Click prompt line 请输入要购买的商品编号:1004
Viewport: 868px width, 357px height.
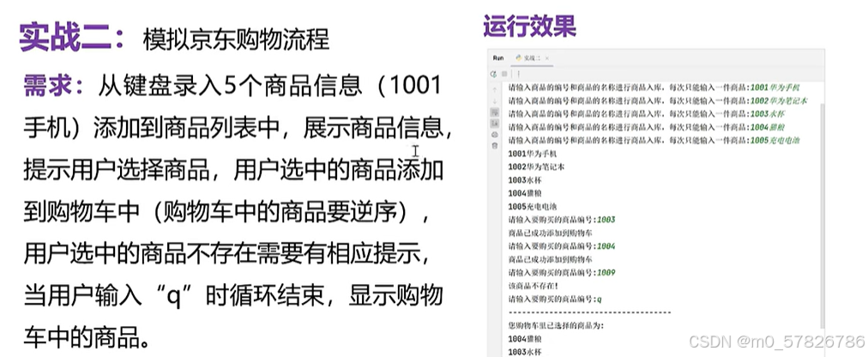[561, 246]
